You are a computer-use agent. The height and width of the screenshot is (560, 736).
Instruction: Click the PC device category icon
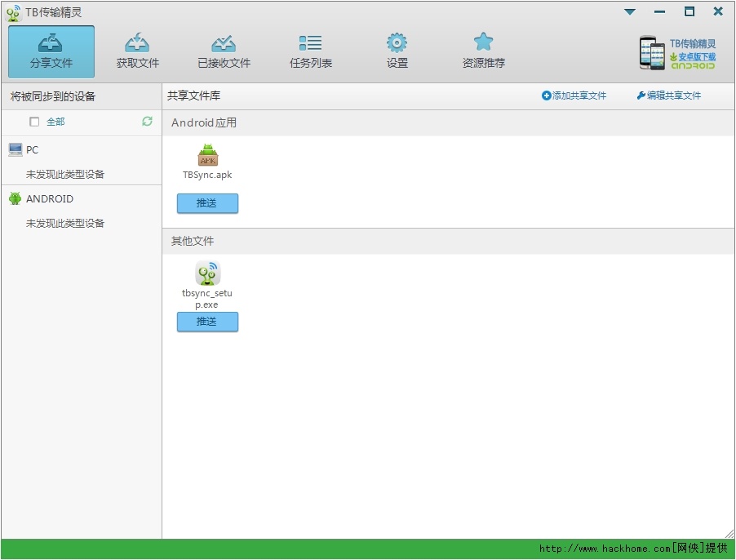point(16,149)
